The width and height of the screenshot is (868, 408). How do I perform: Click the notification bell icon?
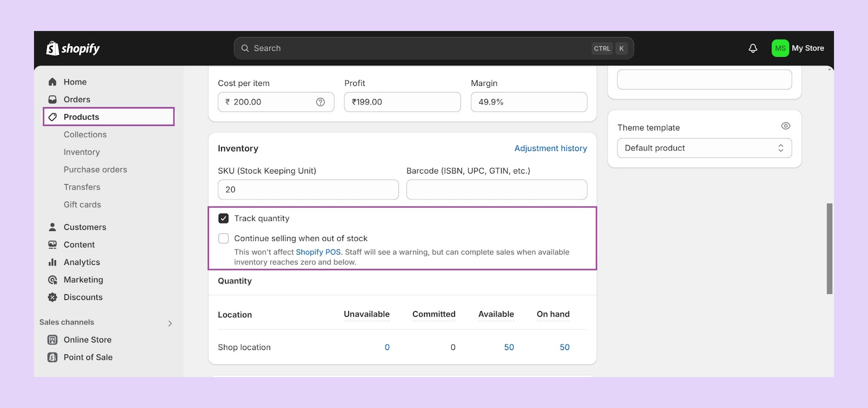pos(753,48)
